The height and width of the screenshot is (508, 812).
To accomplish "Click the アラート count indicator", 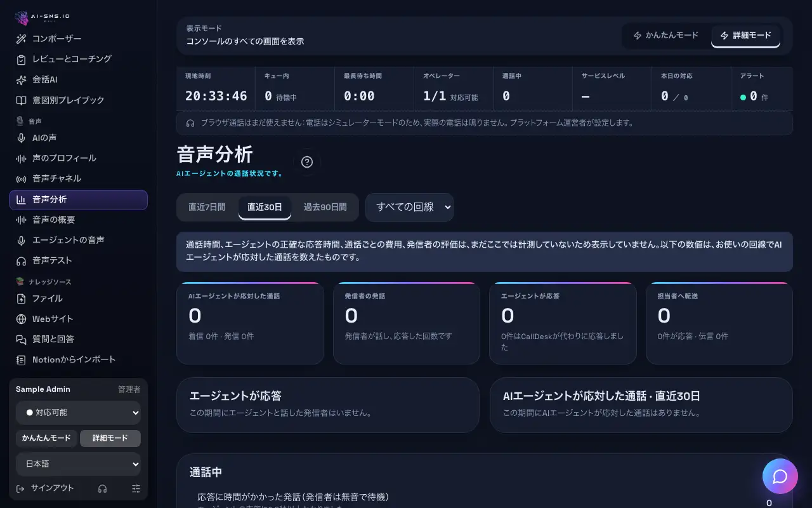I will click(754, 97).
